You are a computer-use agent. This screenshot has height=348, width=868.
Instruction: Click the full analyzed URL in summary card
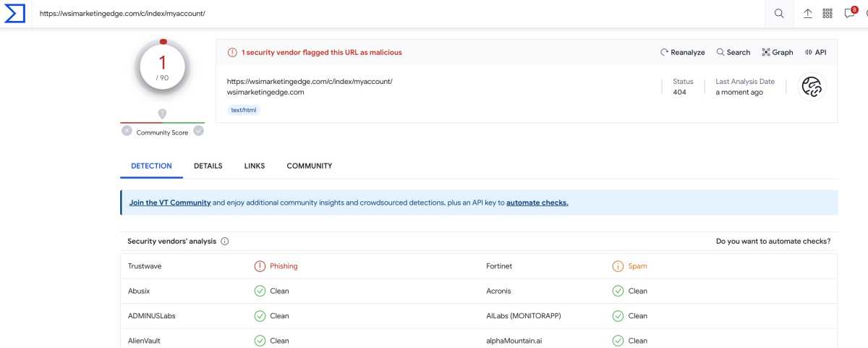click(x=310, y=81)
